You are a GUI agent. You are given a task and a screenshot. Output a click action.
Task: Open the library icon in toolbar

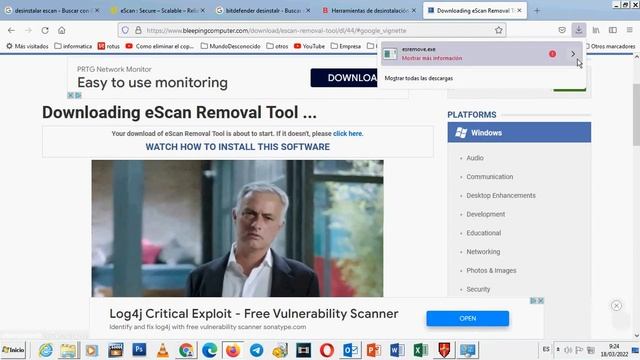point(596,30)
